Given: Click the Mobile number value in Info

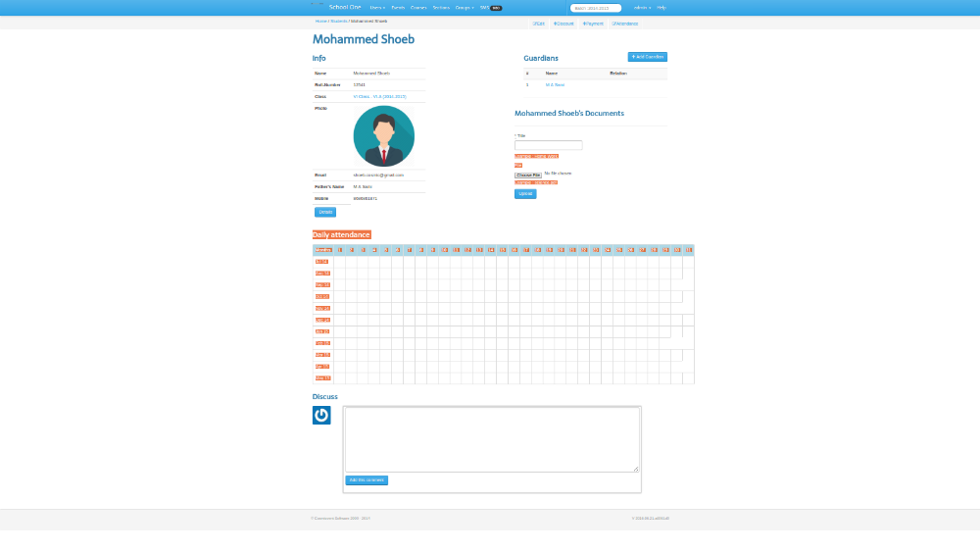Looking at the screenshot, I should (365, 199).
